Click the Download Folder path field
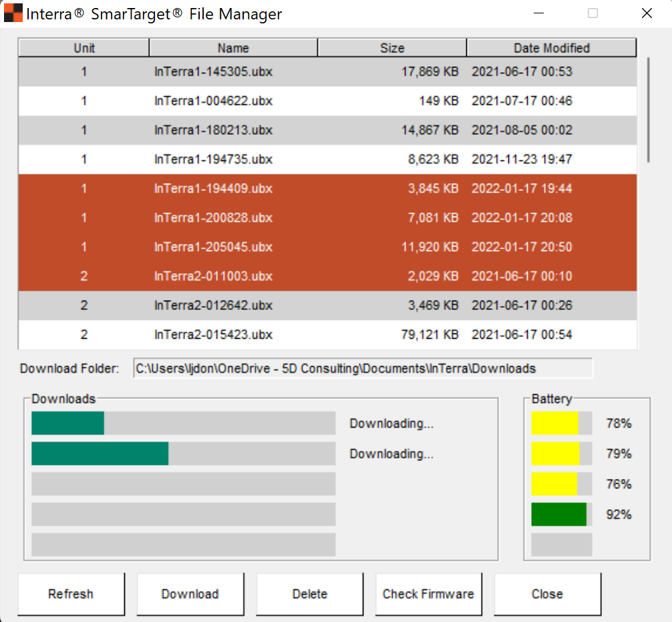 point(363,368)
